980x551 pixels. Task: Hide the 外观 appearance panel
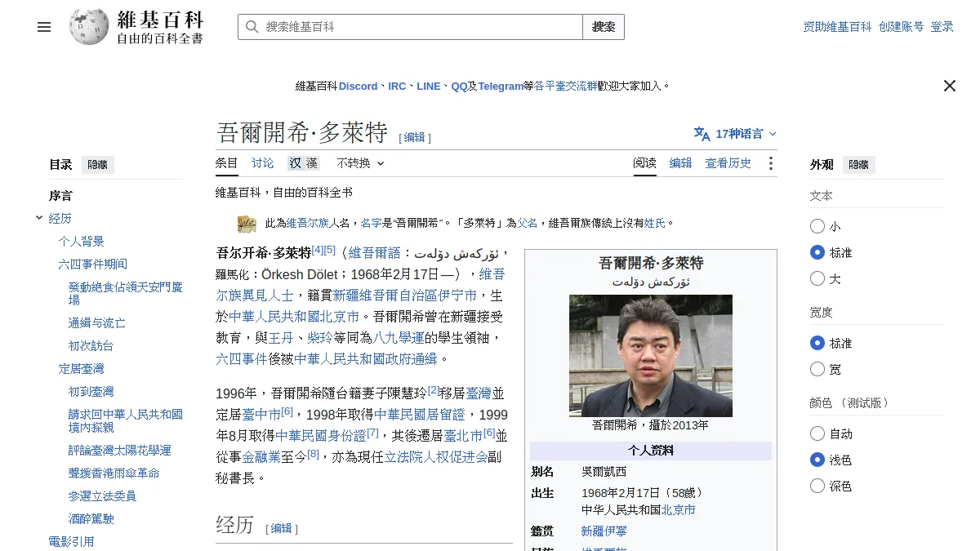pos(859,165)
